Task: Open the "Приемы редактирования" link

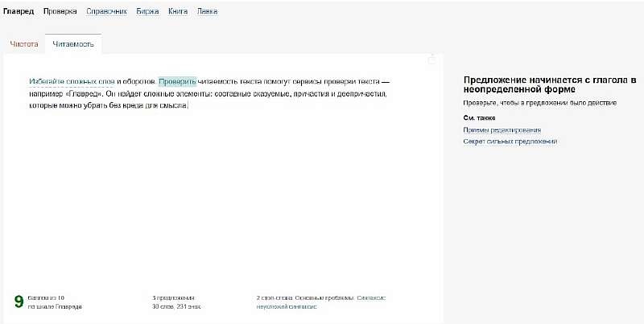Action: tap(502, 129)
